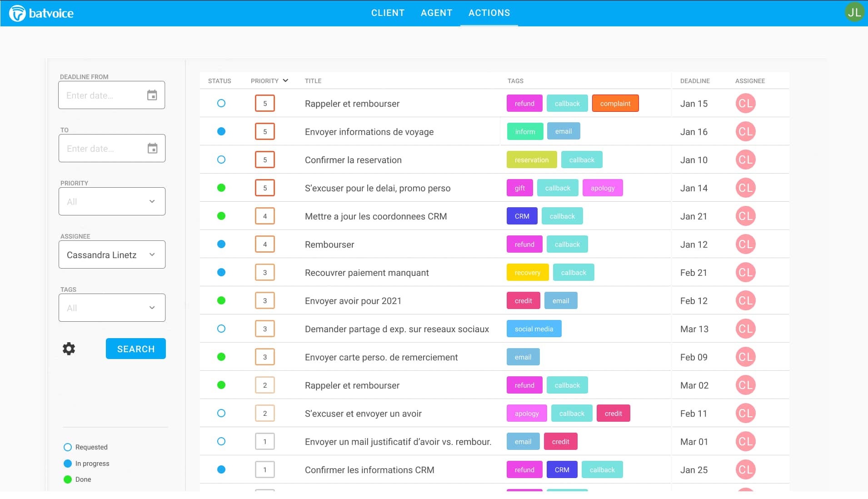Click the batvoice logo
This screenshot has width=868, height=499.
(41, 13)
